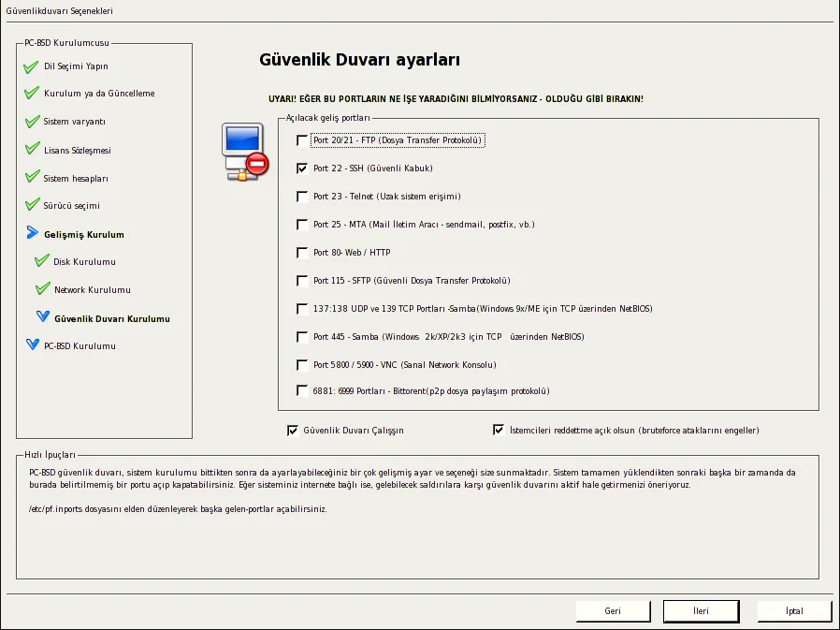The width and height of the screenshot is (840, 630).
Task: Enable Port 445 Samba checkbox
Action: tap(302, 337)
